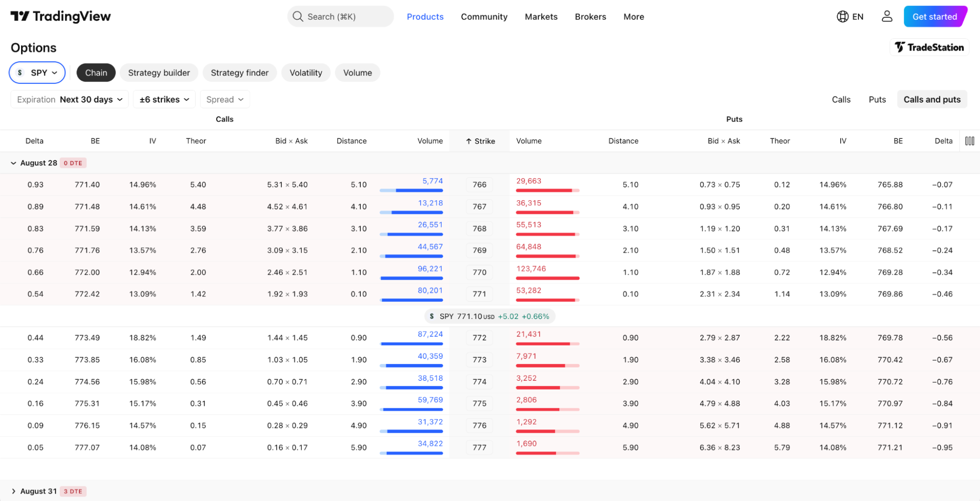Click put volume bar for strike 770
This screenshot has width=980, height=501.
tap(548, 278)
